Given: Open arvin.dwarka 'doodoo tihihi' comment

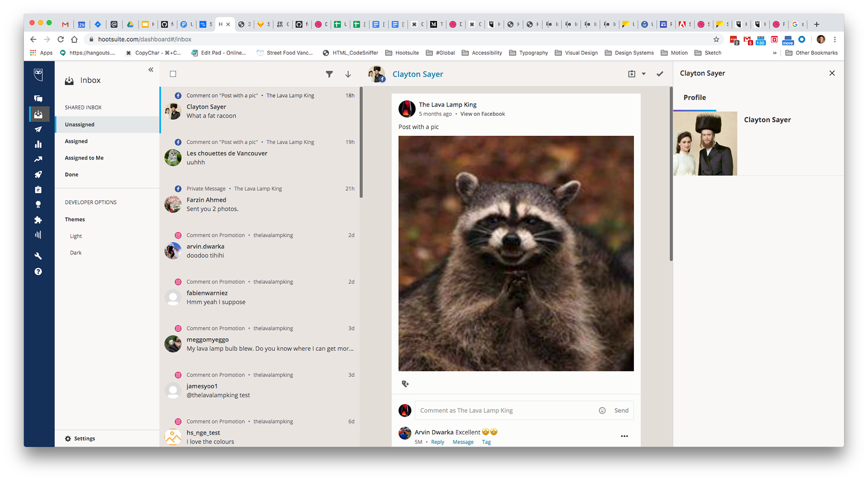Looking at the screenshot, I should (x=260, y=250).
